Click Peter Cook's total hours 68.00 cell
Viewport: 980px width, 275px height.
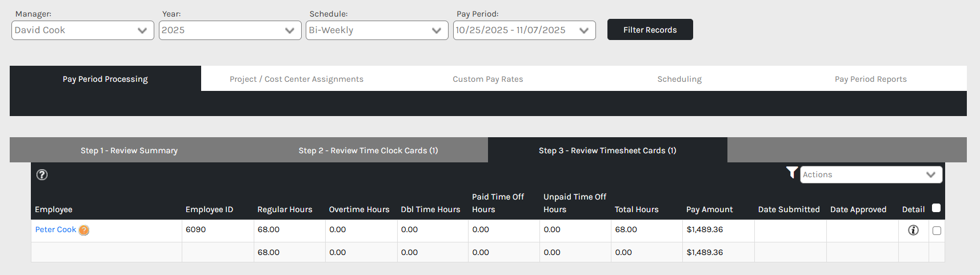[647, 231]
